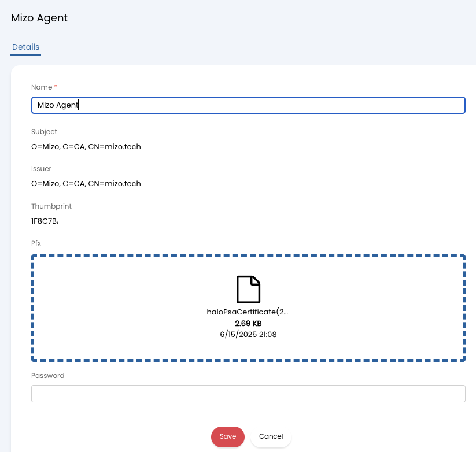Click the Subject value O=Mizo, C=CA, CN=mizo.tech
The height and width of the screenshot is (452, 476).
86,147
